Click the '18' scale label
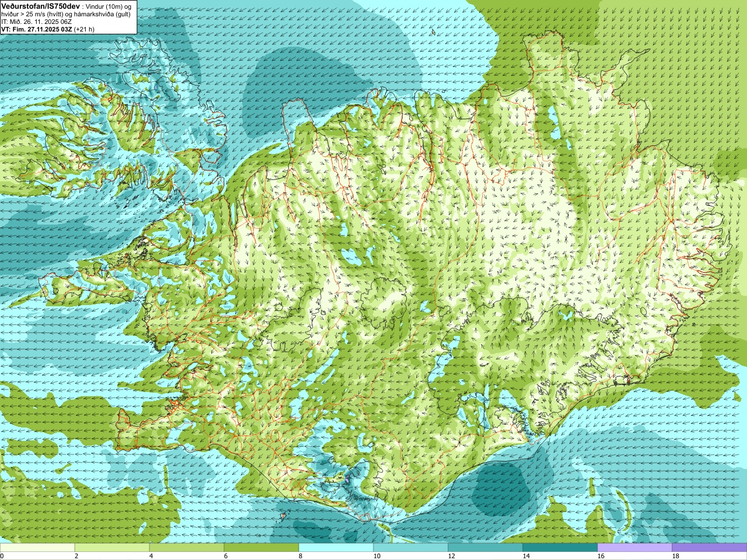The height and width of the screenshot is (560, 747). [x=675, y=556]
